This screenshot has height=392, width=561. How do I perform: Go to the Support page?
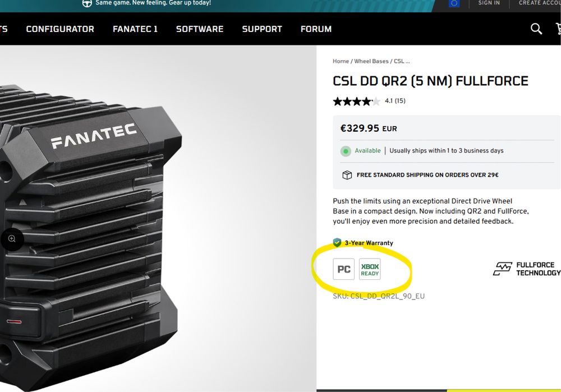[x=262, y=29]
